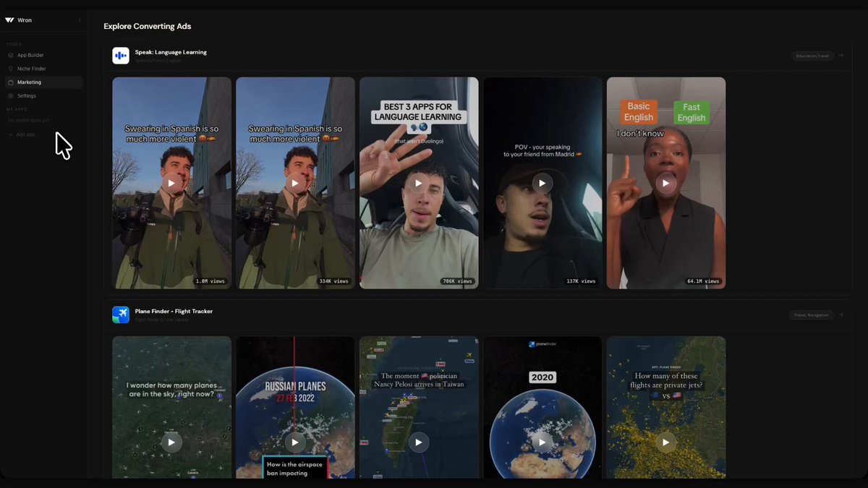The height and width of the screenshot is (488, 868).
Task: Click the 64.1M views badge
Action: click(703, 281)
